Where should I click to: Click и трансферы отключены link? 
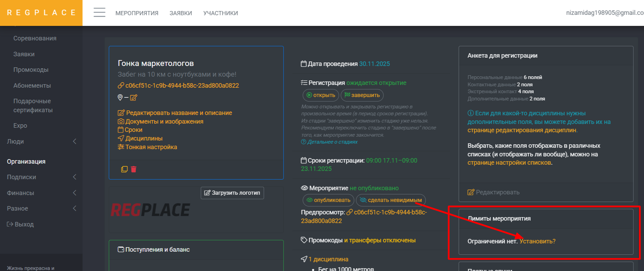tap(380, 240)
